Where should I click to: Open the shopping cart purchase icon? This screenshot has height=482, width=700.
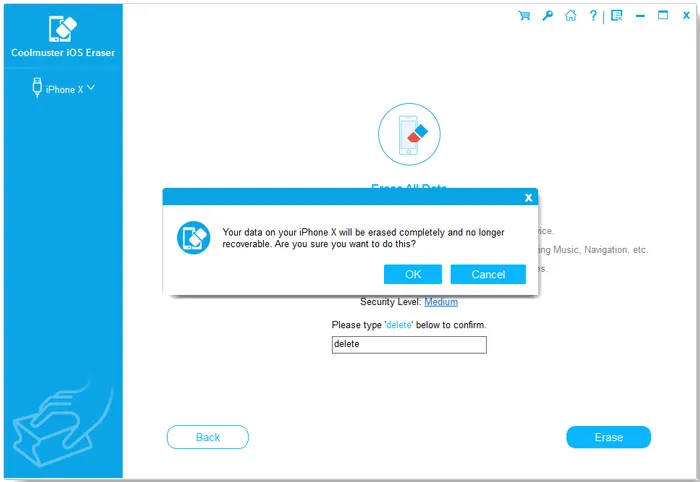click(524, 16)
